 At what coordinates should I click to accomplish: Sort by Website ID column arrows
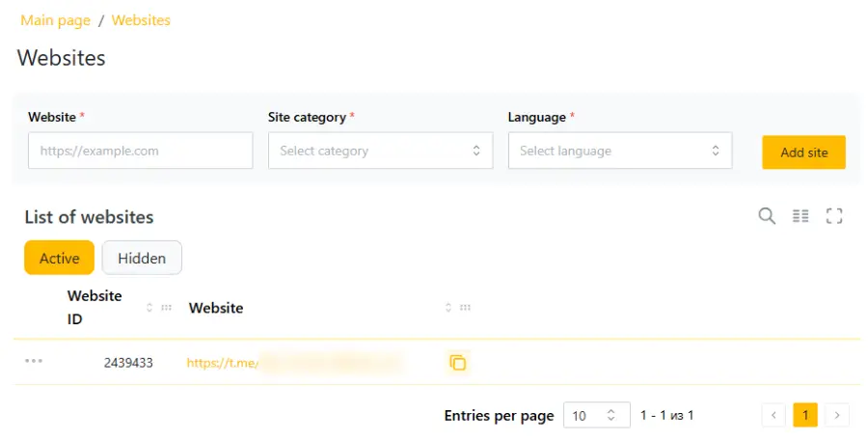click(x=149, y=308)
